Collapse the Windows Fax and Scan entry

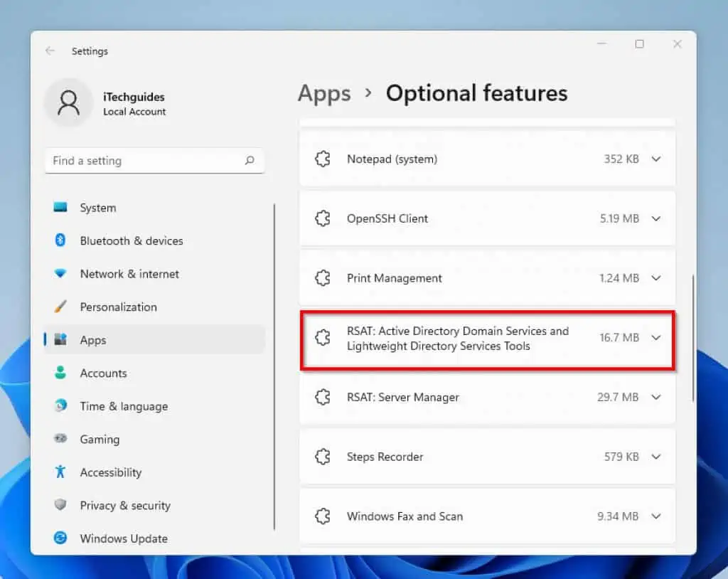(x=655, y=516)
